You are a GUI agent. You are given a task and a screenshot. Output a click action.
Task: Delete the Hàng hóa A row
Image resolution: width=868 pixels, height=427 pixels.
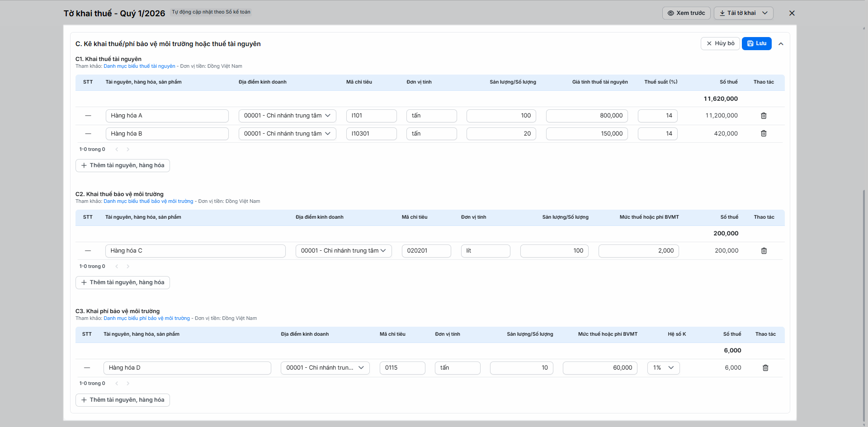764,116
